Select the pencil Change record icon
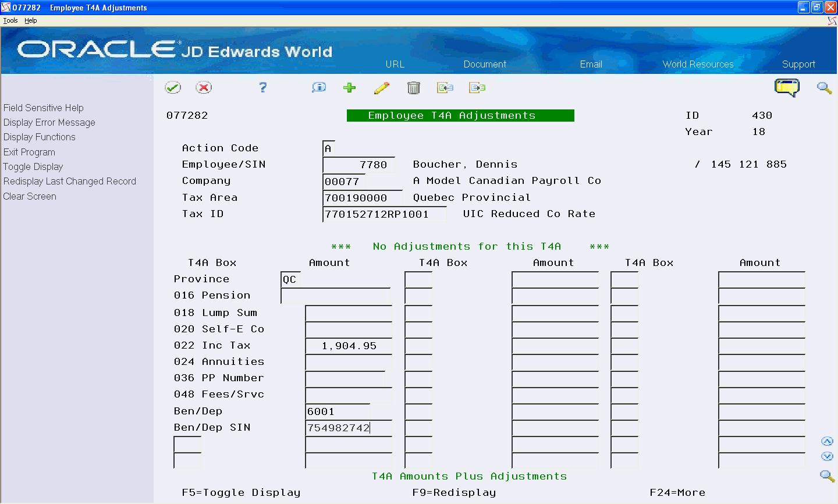This screenshot has width=838, height=504. tap(382, 87)
